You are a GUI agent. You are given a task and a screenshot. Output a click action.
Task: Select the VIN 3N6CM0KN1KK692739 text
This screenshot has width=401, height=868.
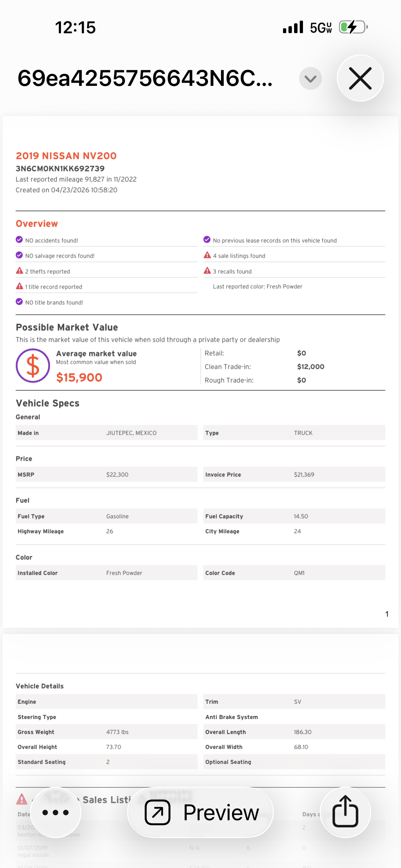[60, 169]
